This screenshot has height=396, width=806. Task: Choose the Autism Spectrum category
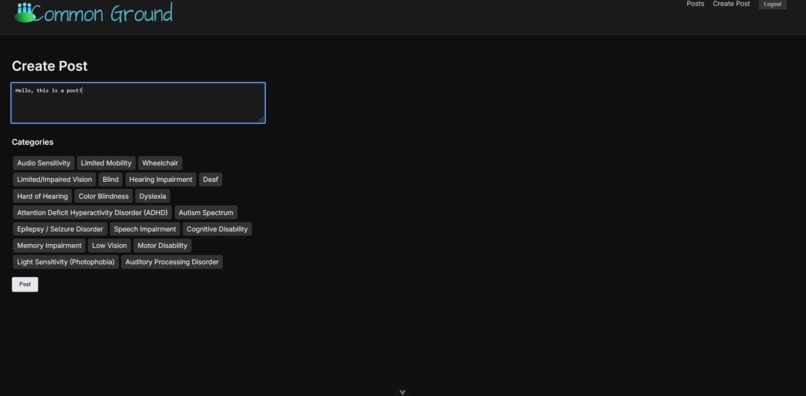click(x=206, y=212)
